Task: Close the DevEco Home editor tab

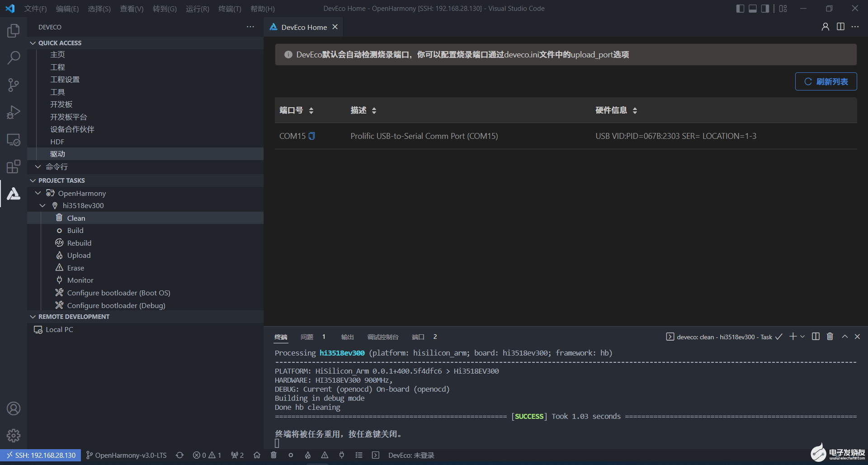Action: [335, 27]
